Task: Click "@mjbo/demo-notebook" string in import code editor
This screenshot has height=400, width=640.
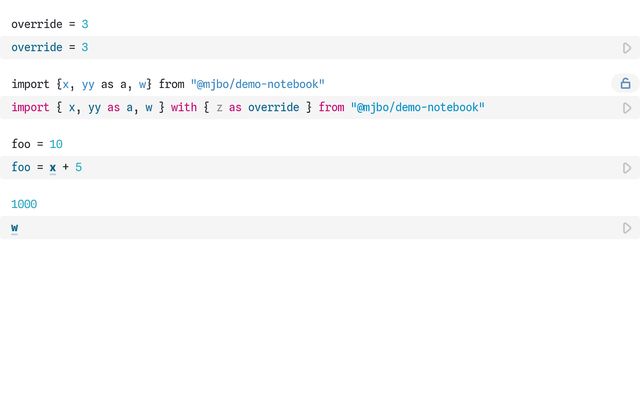Action: (x=417, y=108)
